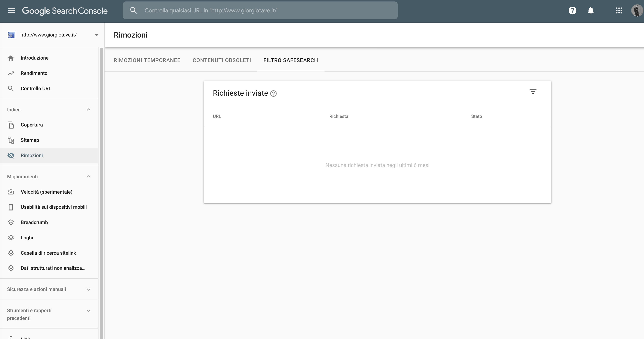The image size is (644, 339).
Task: Click the Velocità speedometer icon
Action: 11,192
